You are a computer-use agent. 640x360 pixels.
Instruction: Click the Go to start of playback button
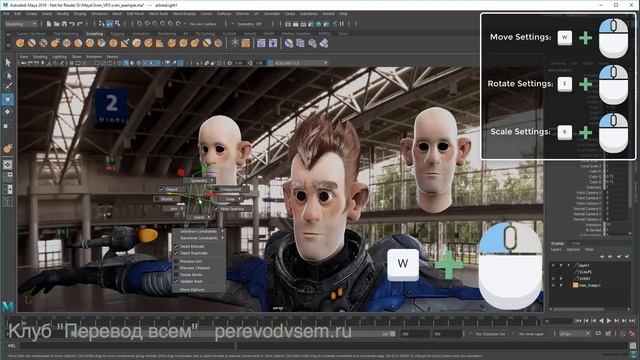click(578, 321)
